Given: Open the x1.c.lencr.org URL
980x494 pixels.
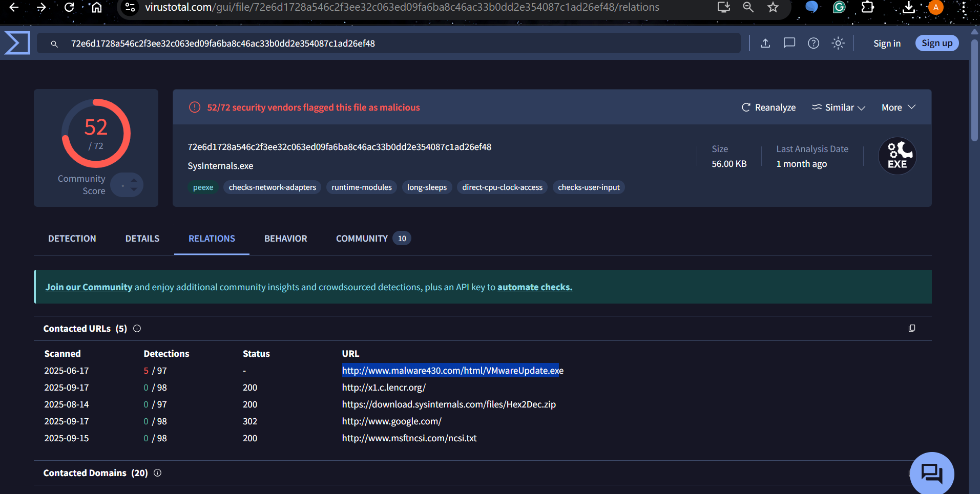Looking at the screenshot, I should click(384, 388).
